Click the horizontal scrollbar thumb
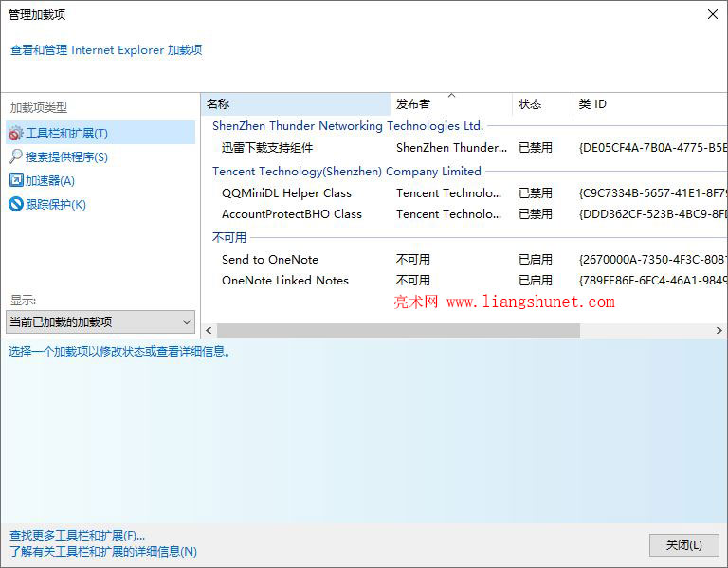728x568 pixels. [398, 331]
